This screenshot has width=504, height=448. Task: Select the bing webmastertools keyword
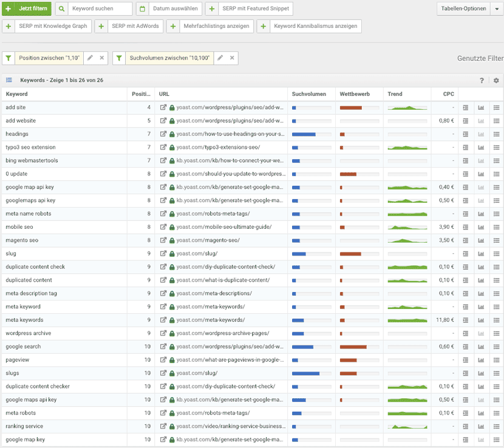point(32,161)
